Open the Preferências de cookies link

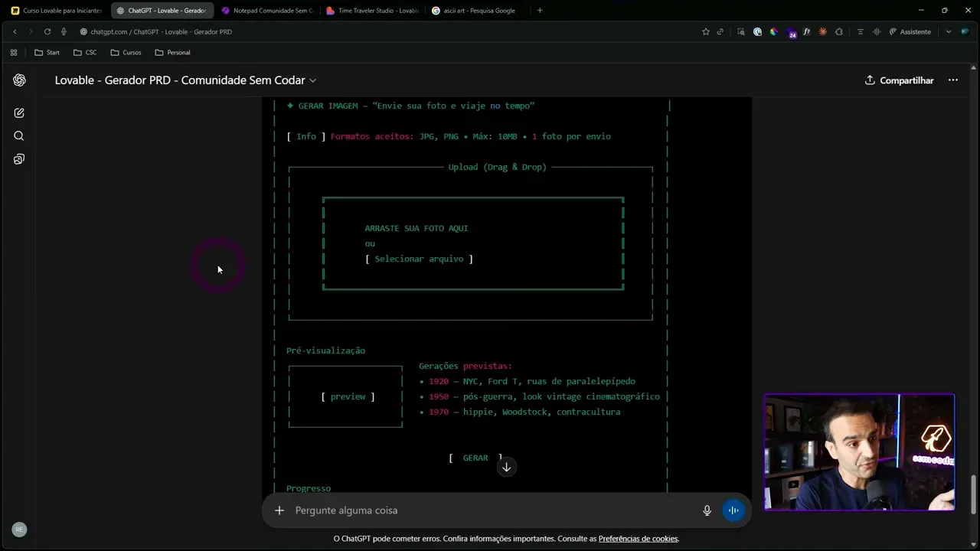coord(638,539)
